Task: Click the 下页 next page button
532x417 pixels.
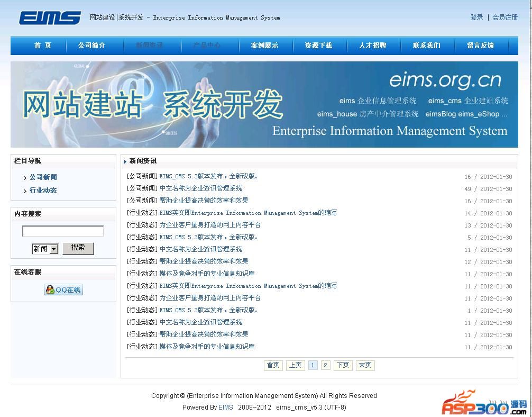Action: coord(343,365)
